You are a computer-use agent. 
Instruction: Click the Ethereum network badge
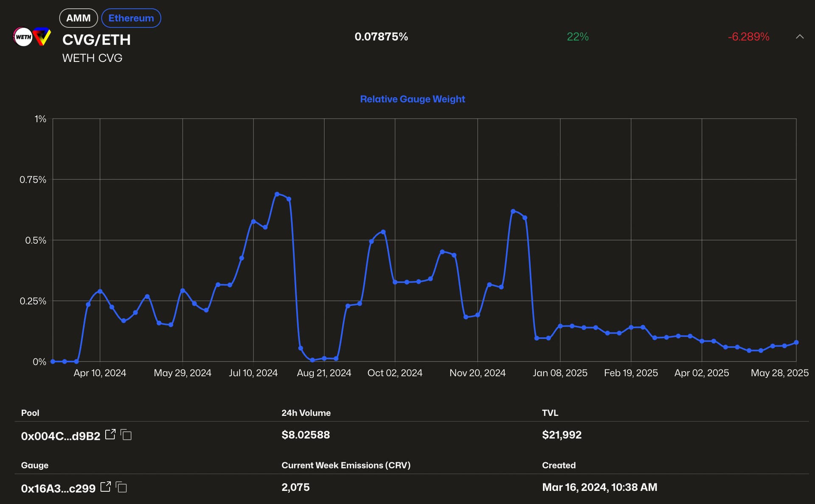tap(131, 18)
